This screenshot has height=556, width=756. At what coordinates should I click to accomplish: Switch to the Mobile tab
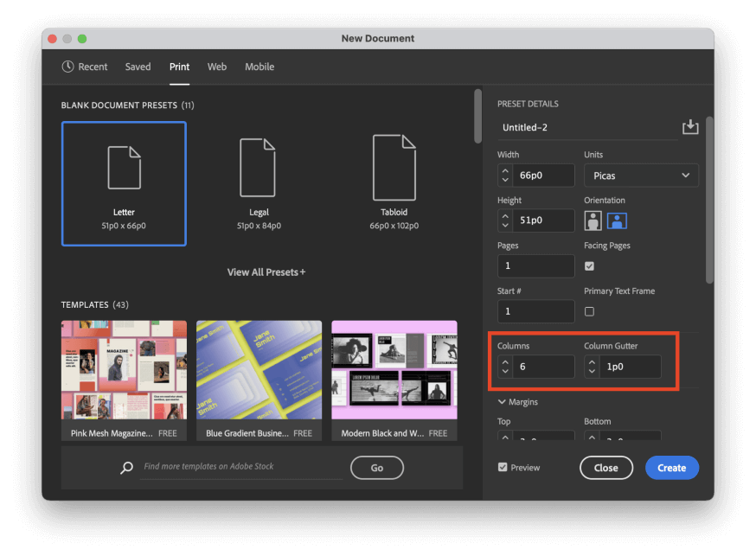[259, 67]
